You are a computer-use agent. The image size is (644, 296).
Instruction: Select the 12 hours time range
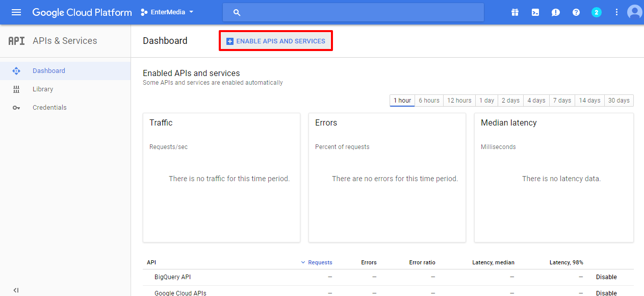pos(459,101)
